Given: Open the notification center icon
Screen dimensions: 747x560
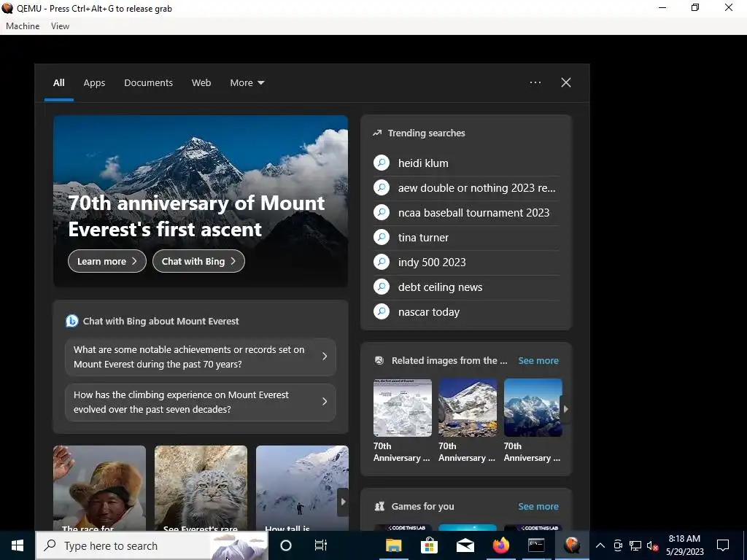Looking at the screenshot, I should tap(723, 545).
